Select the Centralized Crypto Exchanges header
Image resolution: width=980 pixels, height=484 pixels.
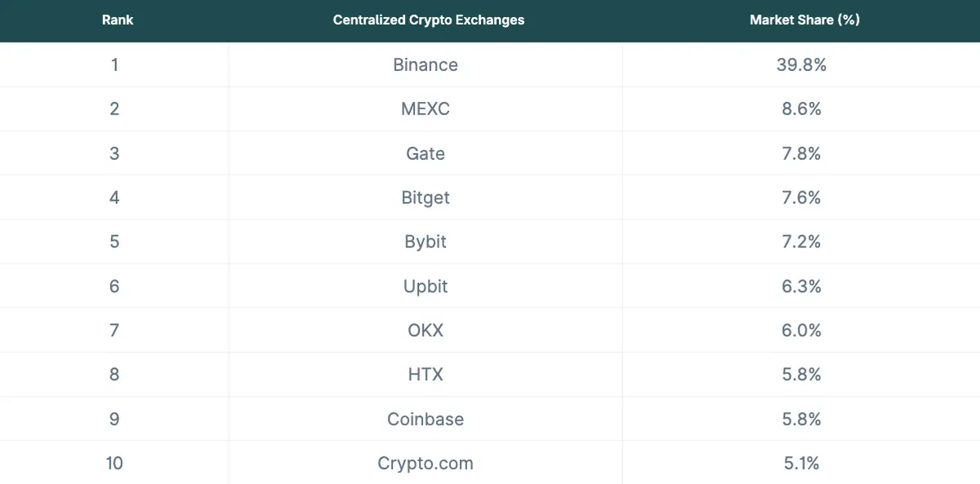[429, 20]
